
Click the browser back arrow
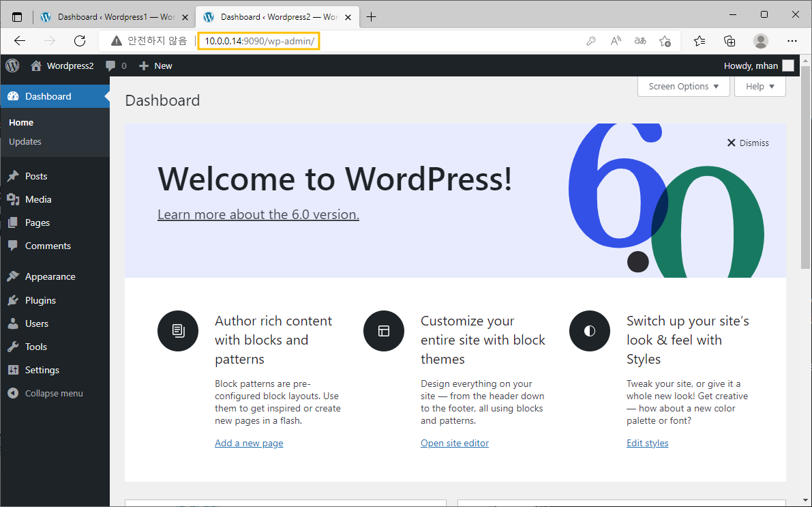tap(20, 41)
